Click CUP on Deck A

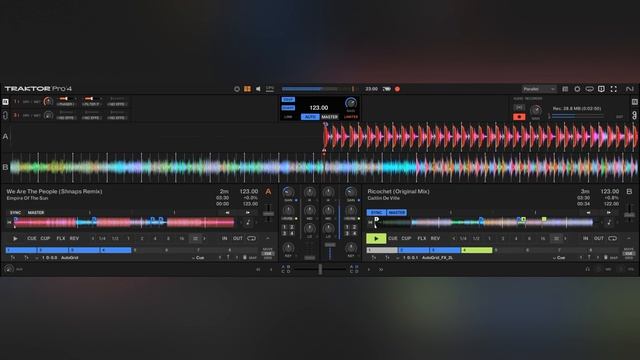pos(45,238)
